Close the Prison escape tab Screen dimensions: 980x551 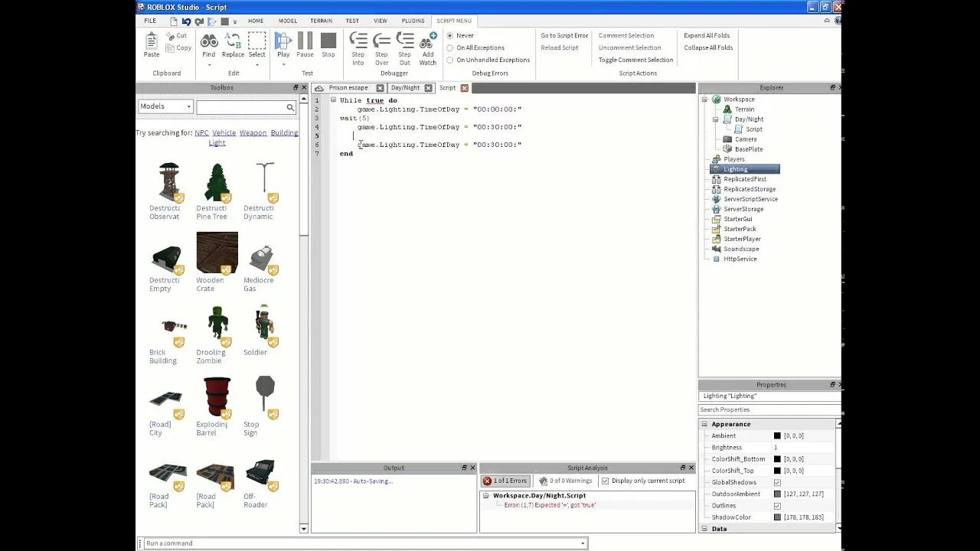point(380,88)
